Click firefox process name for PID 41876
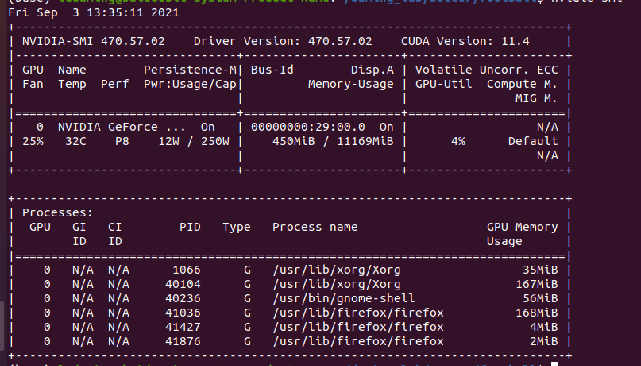The width and height of the screenshot is (641, 366). click(x=358, y=341)
